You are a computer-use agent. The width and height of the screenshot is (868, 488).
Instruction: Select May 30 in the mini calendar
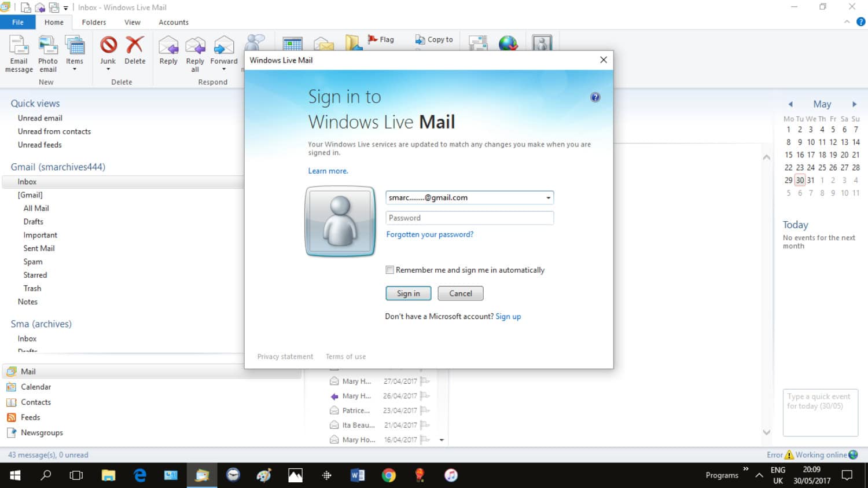click(800, 180)
